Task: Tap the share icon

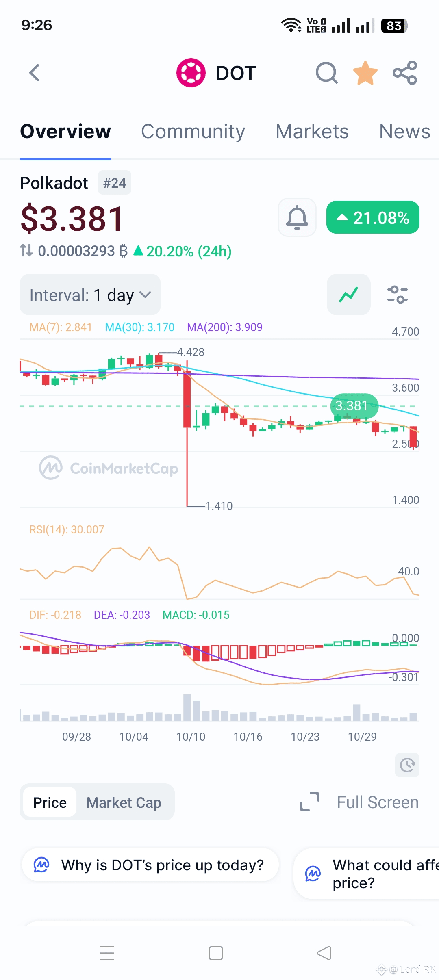Action: point(405,73)
